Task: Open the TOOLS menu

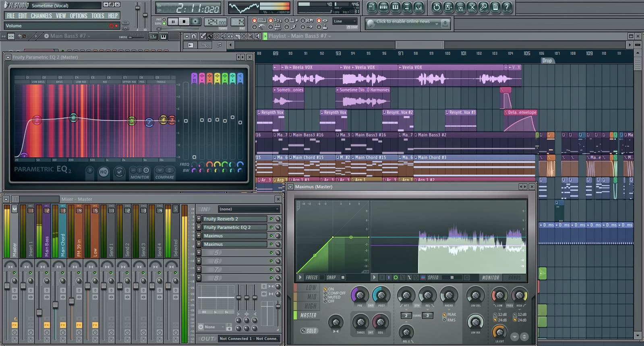Action: 97,16
